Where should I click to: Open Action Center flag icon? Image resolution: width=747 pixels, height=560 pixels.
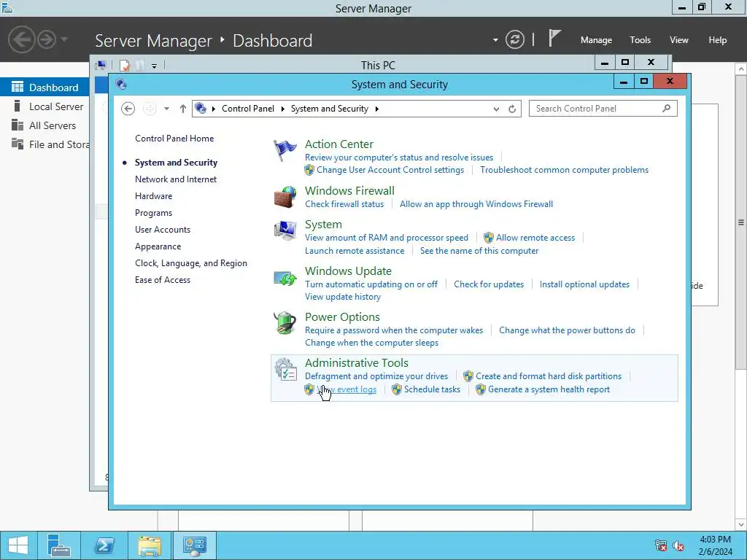pyautogui.click(x=285, y=150)
